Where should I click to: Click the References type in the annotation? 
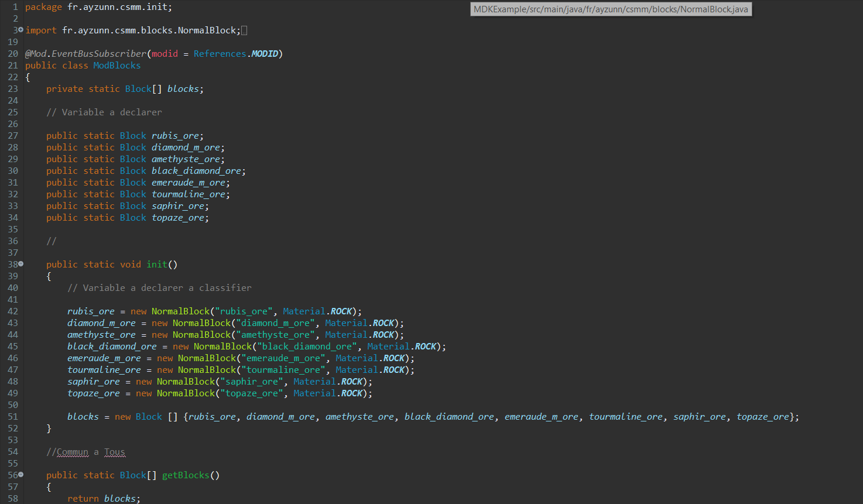click(220, 54)
